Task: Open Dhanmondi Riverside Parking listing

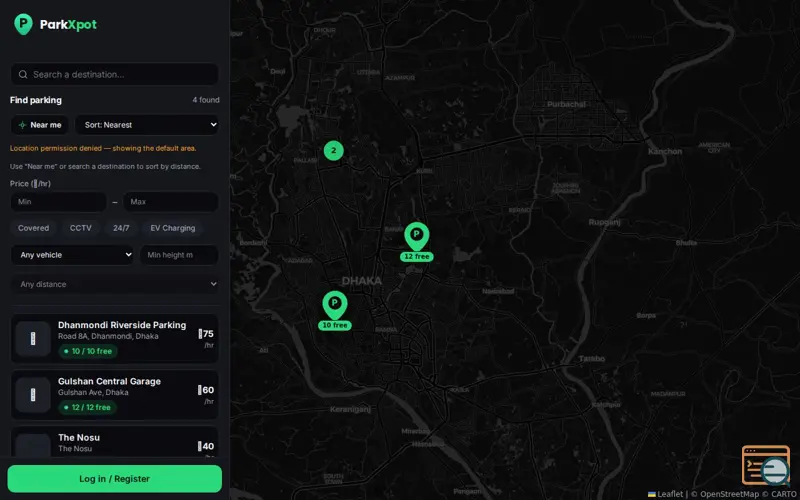Action: [114, 338]
